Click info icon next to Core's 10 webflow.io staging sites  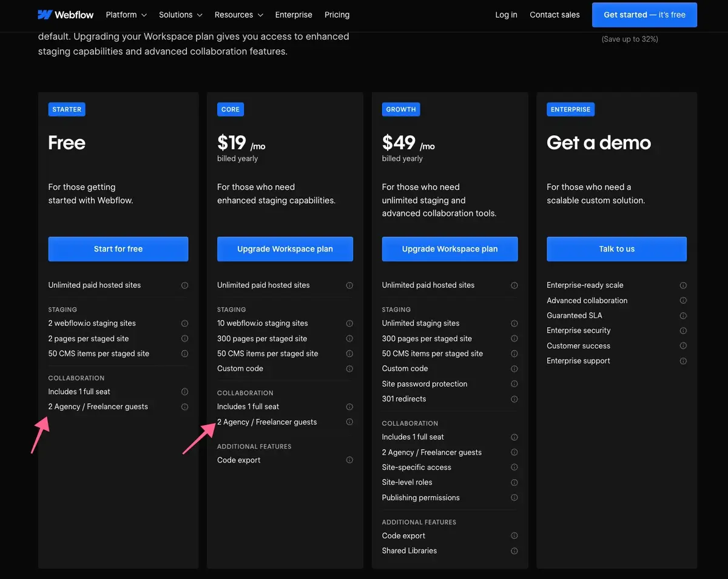tap(349, 324)
